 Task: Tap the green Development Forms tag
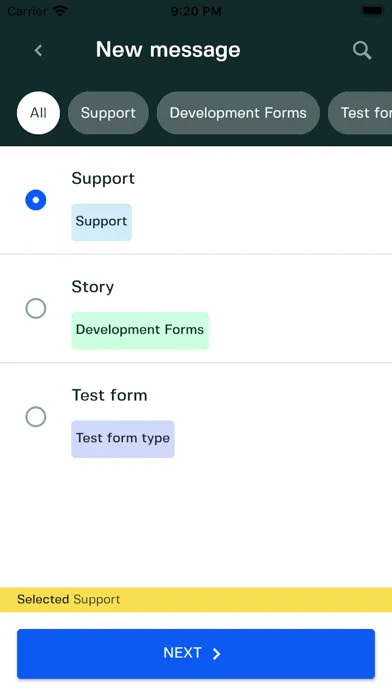click(140, 330)
